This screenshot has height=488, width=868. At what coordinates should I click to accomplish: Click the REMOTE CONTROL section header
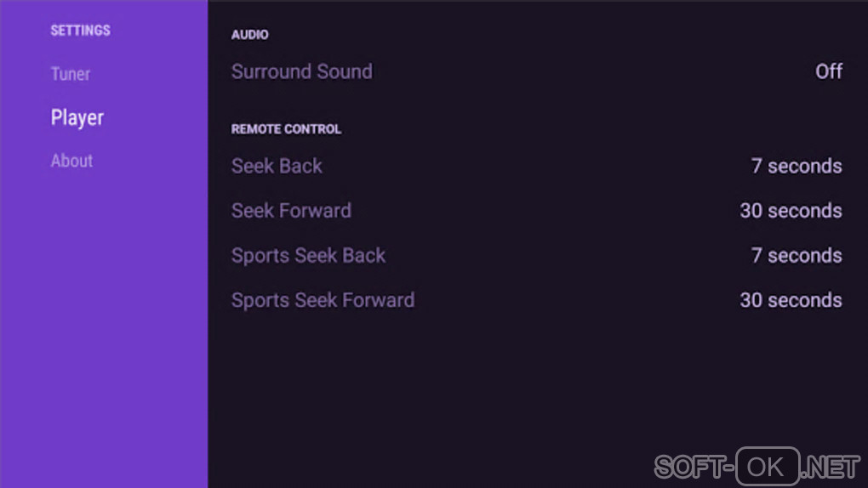tap(286, 129)
